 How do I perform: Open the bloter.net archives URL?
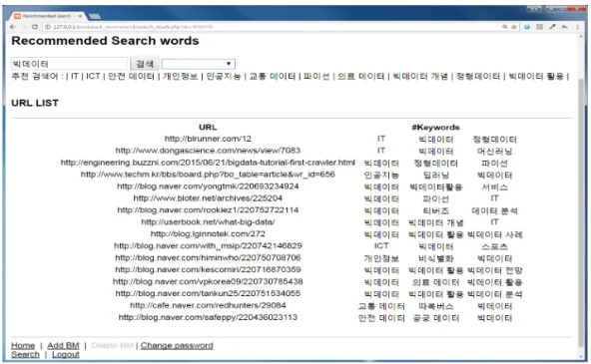point(208,198)
